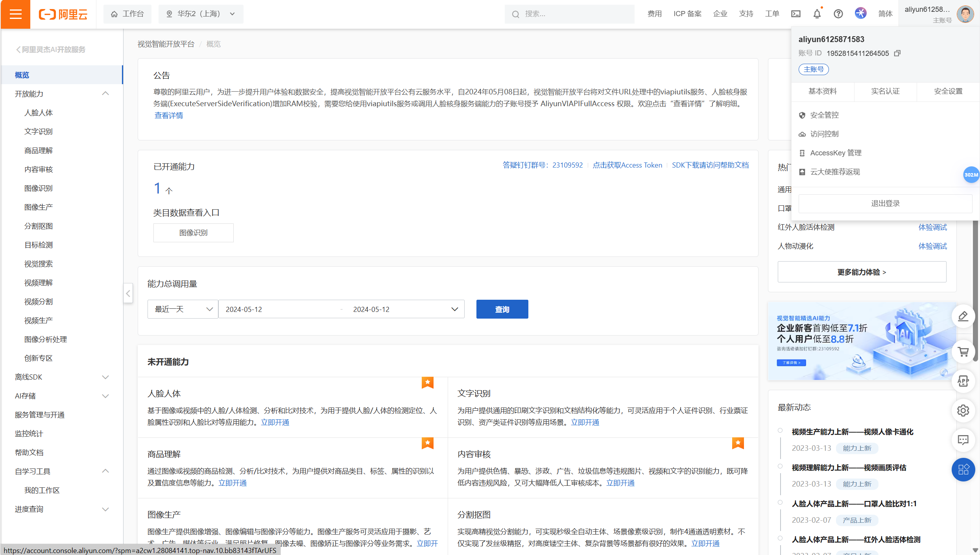Open the 最近一天 time range dropdown
Screen dimensions: 980x555
[183, 309]
